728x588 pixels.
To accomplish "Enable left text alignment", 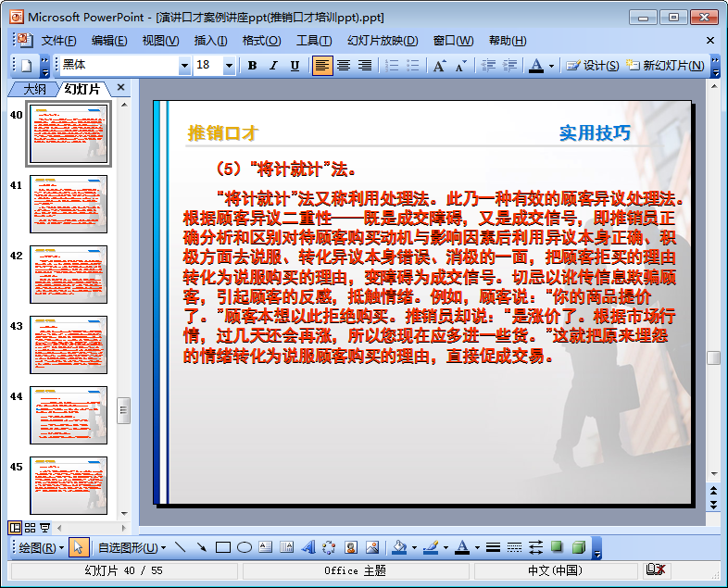I will pos(321,66).
